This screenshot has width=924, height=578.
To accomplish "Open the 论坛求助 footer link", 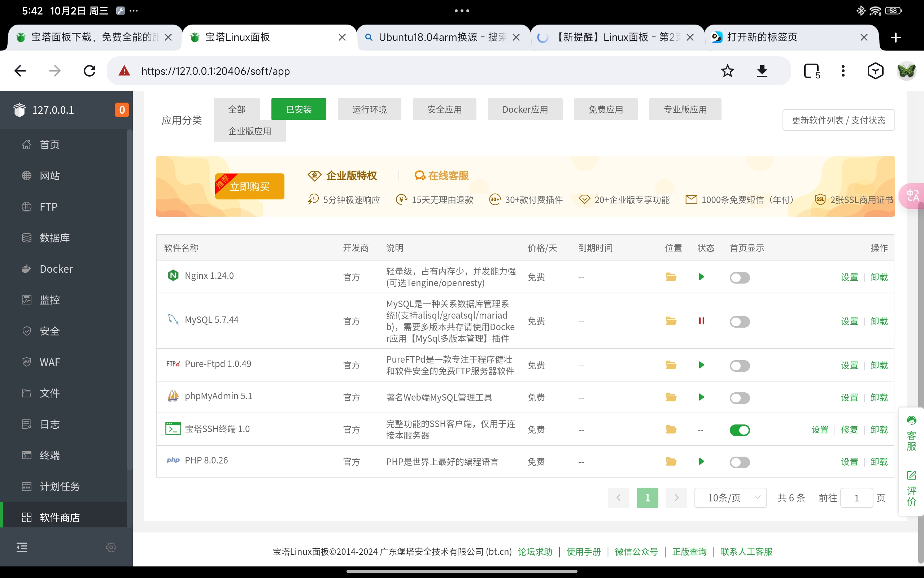I will [535, 552].
